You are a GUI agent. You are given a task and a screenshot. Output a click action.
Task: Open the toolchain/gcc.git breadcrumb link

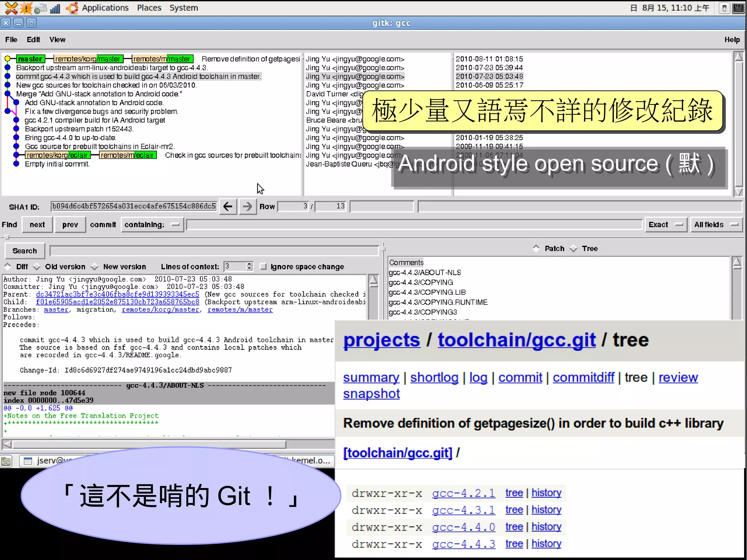pyautogui.click(x=516, y=340)
